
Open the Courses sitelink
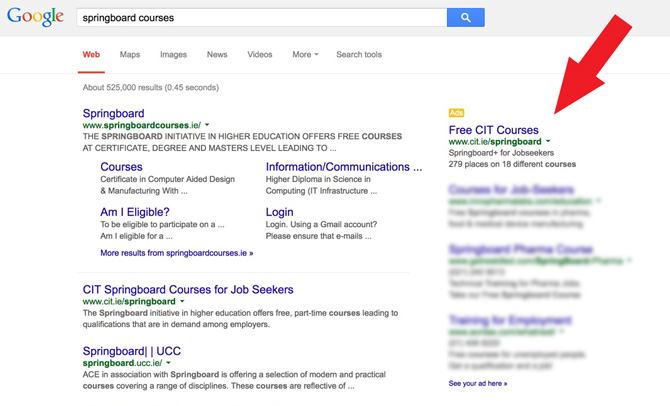click(121, 167)
